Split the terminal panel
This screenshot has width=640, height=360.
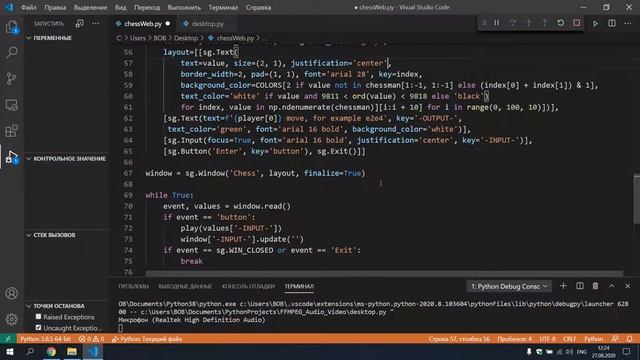[x=580, y=286]
